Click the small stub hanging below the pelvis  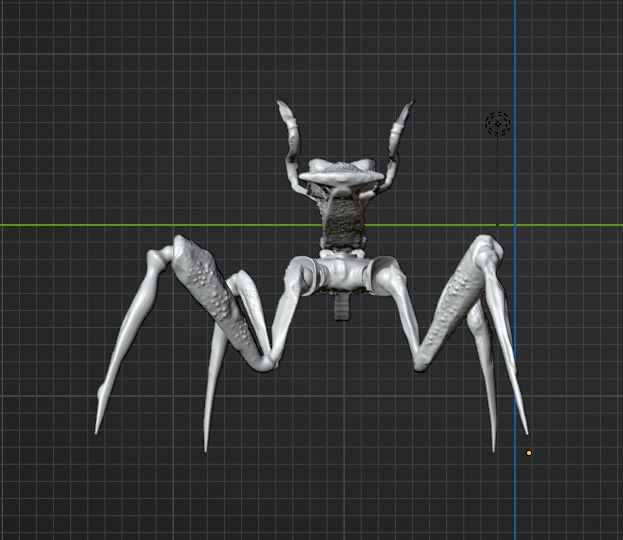click(x=343, y=305)
